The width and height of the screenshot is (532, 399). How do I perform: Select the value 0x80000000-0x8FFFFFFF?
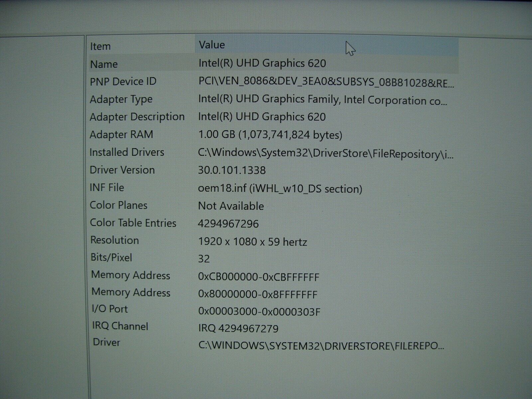tap(258, 294)
